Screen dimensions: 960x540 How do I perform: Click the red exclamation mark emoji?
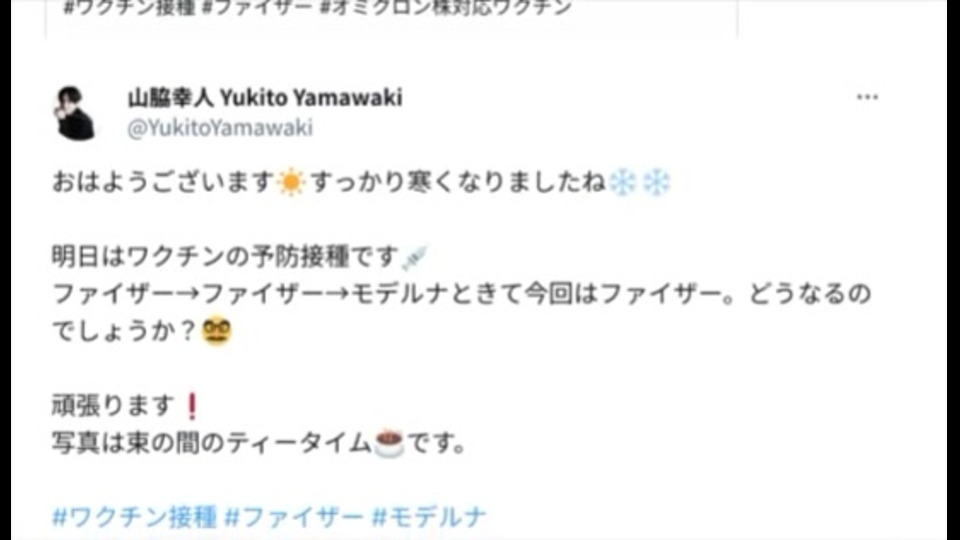192,406
